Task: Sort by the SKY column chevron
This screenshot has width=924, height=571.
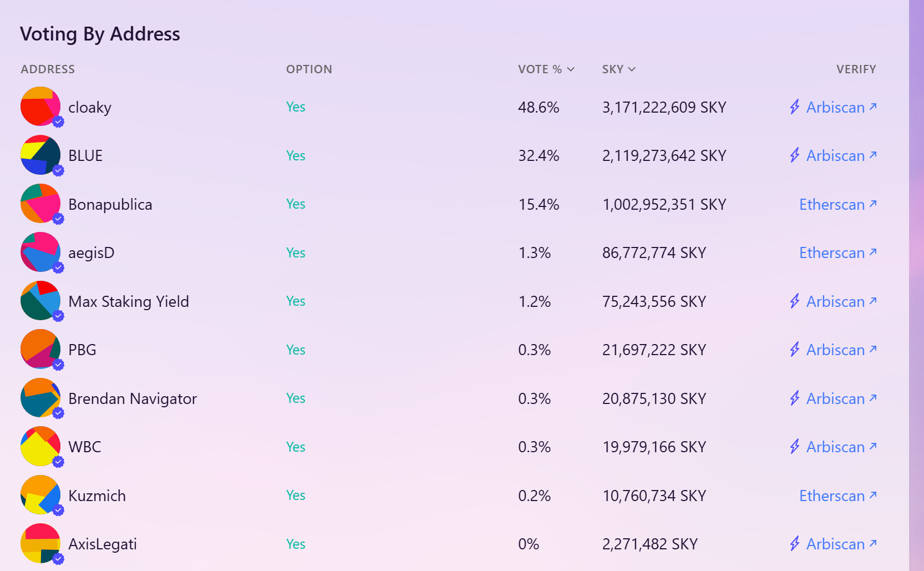Action: [x=632, y=69]
